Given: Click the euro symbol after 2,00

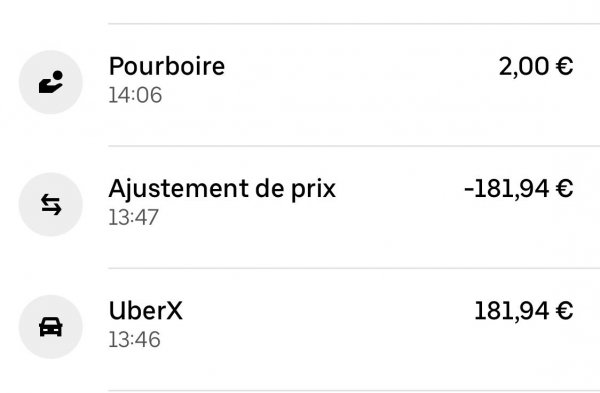Looking at the screenshot, I should point(565,66).
